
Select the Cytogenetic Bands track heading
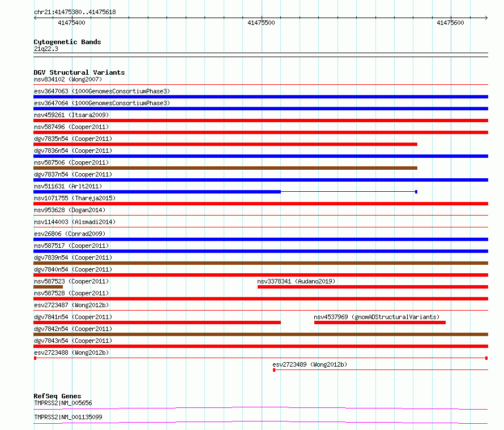click(67, 42)
